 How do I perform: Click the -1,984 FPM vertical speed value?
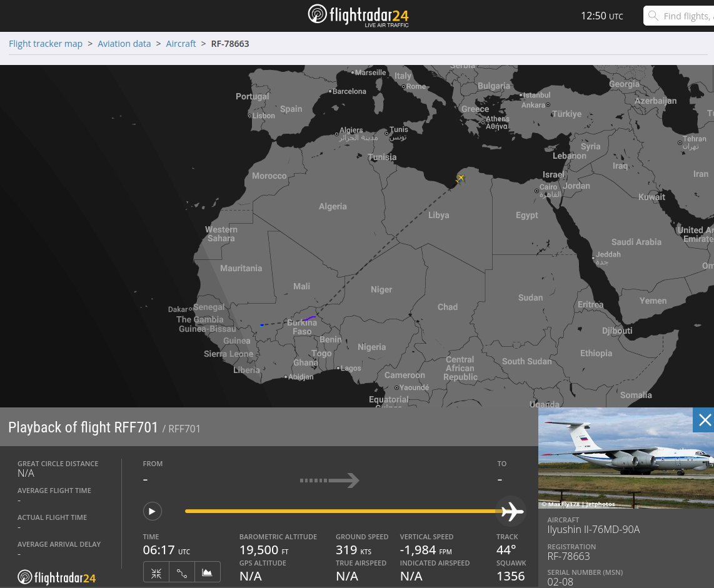[426, 551]
